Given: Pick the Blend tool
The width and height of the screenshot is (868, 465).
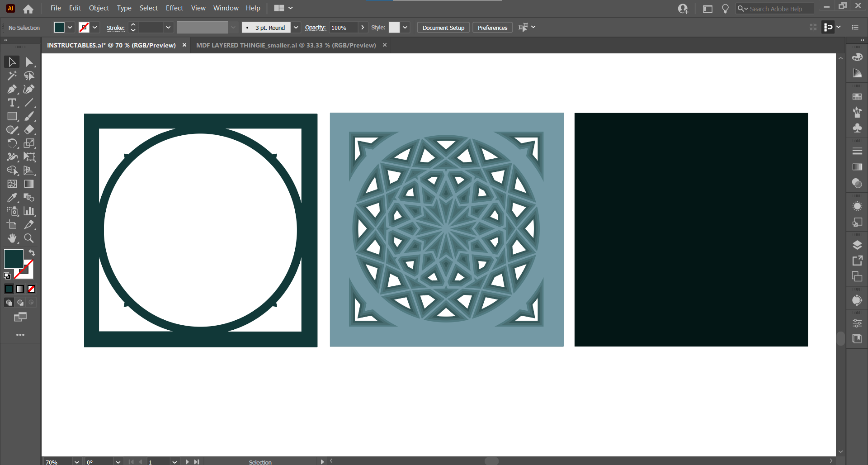Looking at the screenshot, I should coord(29,198).
